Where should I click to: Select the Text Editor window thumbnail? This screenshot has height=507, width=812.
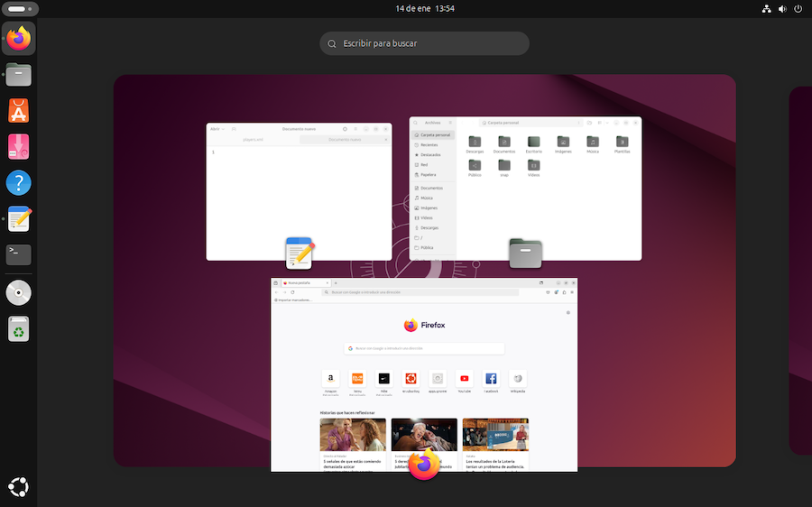click(299, 191)
